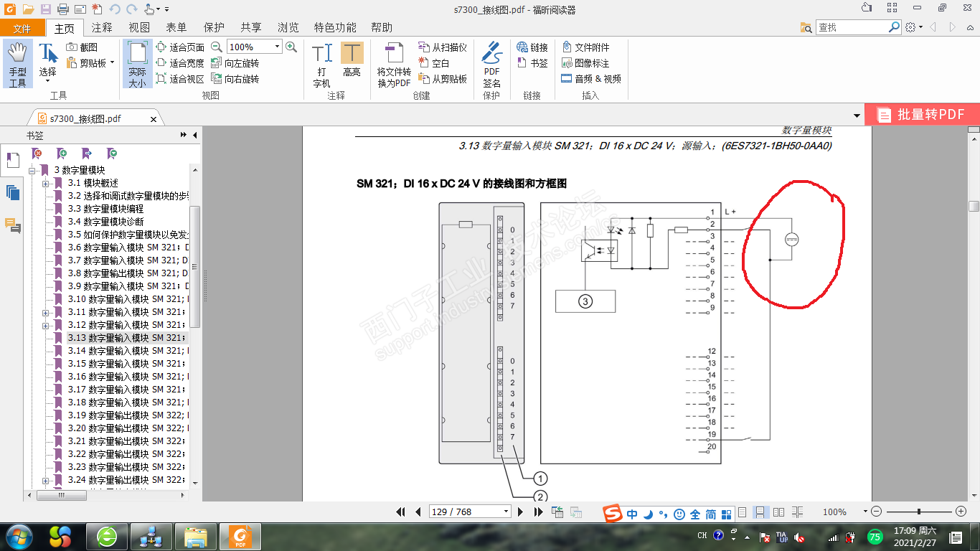The width and height of the screenshot is (980, 551).
Task: Insert a File Attachment (文件附件)
Action: point(585,47)
